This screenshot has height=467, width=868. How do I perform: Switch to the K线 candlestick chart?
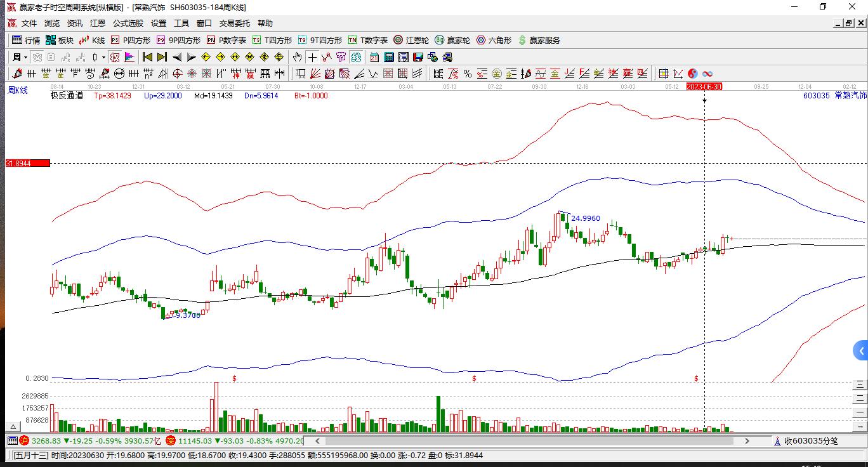pos(92,40)
